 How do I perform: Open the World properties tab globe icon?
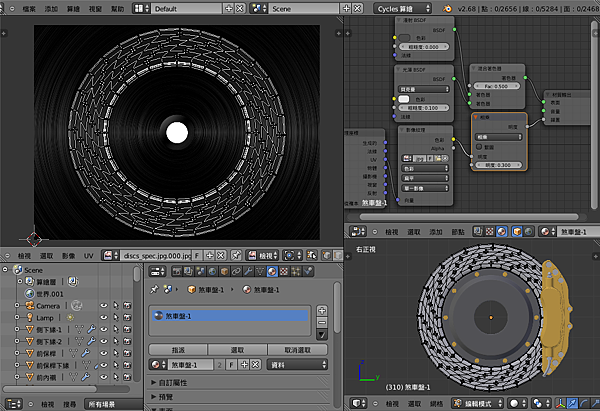click(x=212, y=271)
